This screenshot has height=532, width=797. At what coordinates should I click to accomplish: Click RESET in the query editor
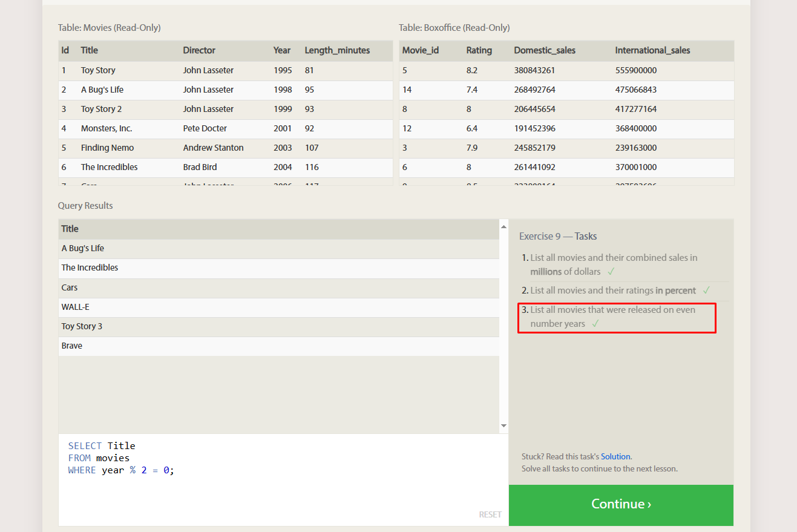coord(490,514)
